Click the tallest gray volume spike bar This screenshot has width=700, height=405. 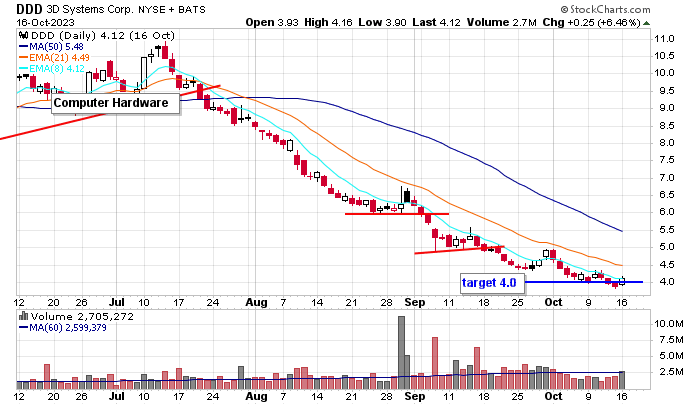[x=401, y=353]
